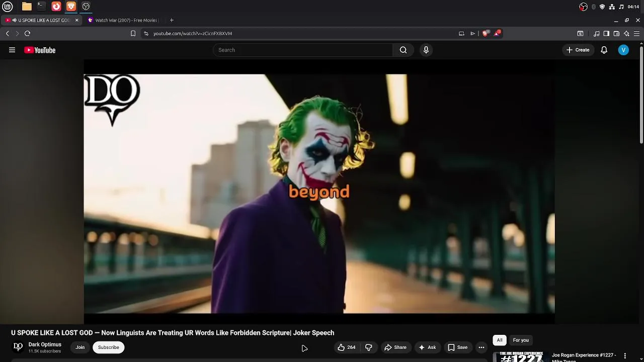Click the Join membership button
Screen dimensions: 644x362
[80, 347]
